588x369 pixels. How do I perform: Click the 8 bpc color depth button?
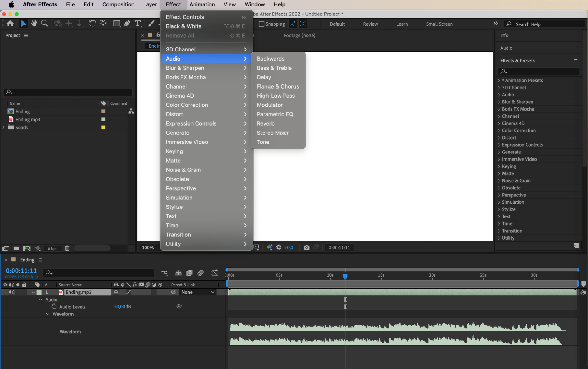[53, 248]
